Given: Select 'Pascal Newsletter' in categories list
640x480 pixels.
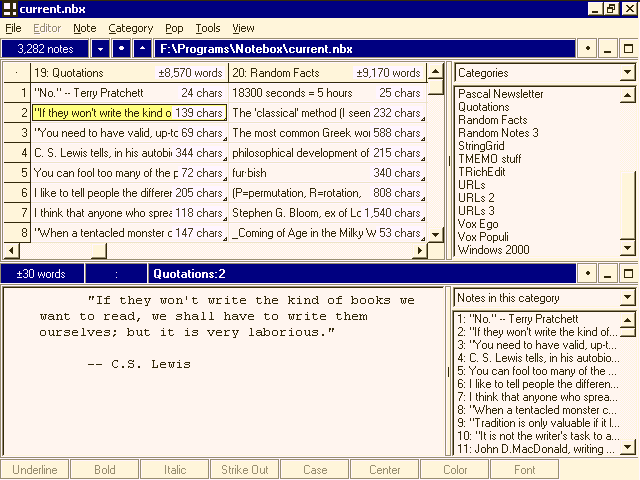Looking at the screenshot, I should coord(500,94).
